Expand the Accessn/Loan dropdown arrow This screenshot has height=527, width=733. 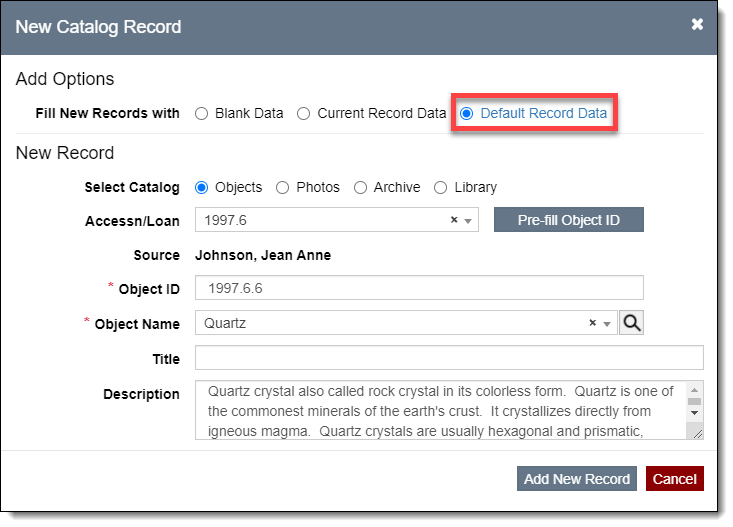[469, 220]
